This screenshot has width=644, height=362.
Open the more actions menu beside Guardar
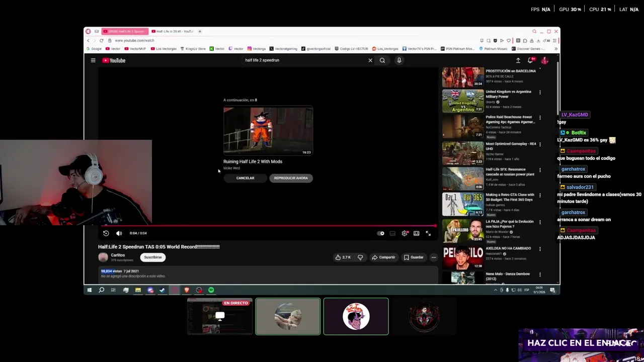point(433,257)
